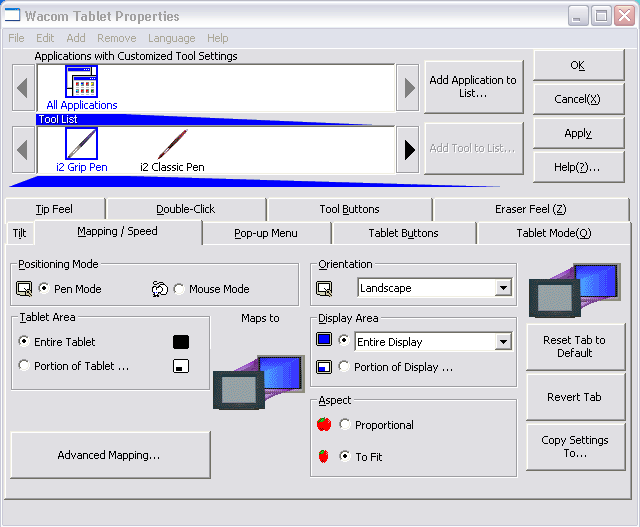The height and width of the screenshot is (527, 640).
Task: Click the Proportional apple icon
Action: tap(324, 425)
